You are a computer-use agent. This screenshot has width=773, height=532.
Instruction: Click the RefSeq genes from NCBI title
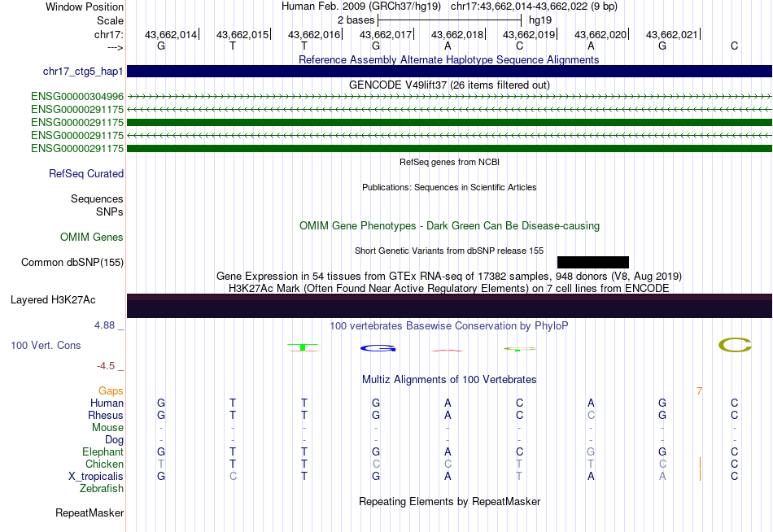[449, 162]
